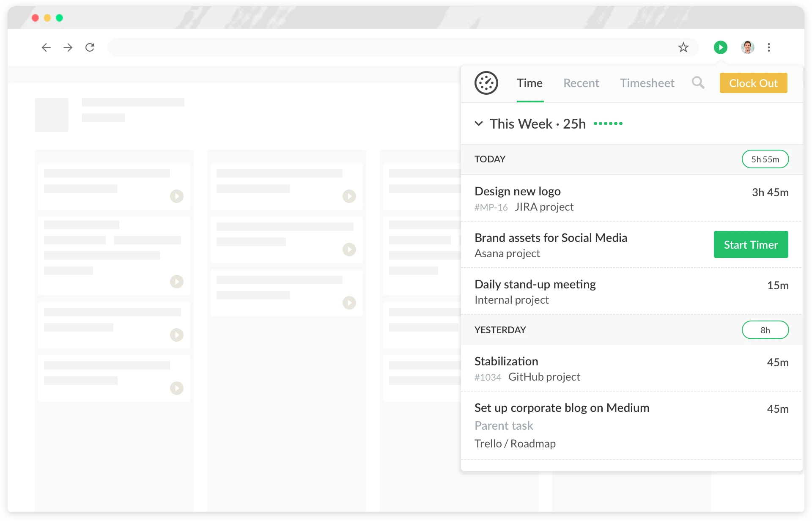Image resolution: width=812 pixels, height=521 pixels.
Task: Click the browser overflow menu icon
Action: pos(769,47)
